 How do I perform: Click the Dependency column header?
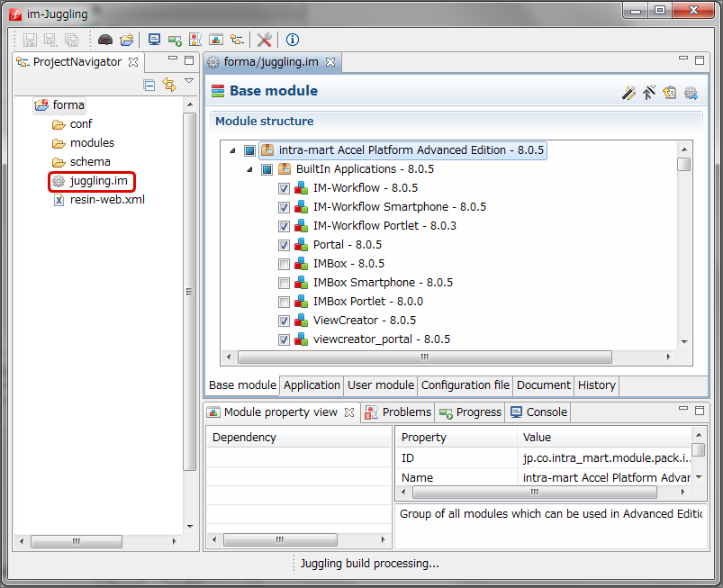pos(299,438)
